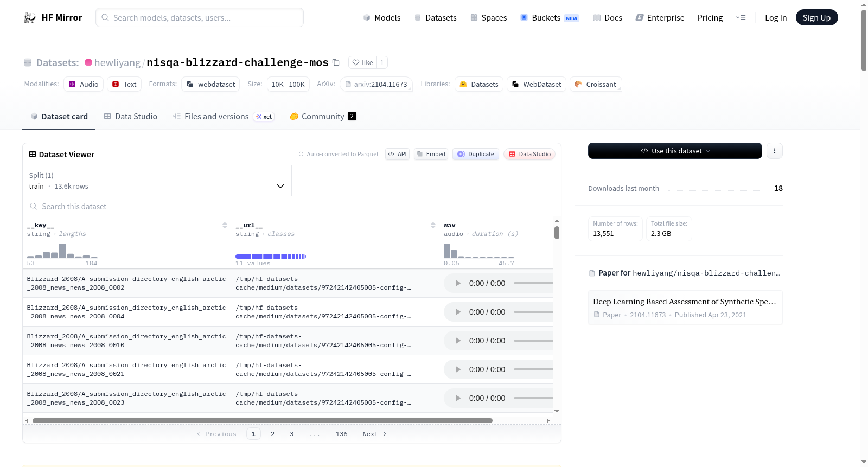Screen dimensions: 868x467
Task: Expand the Use this dataset dropdown
Action: coord(675,151)
